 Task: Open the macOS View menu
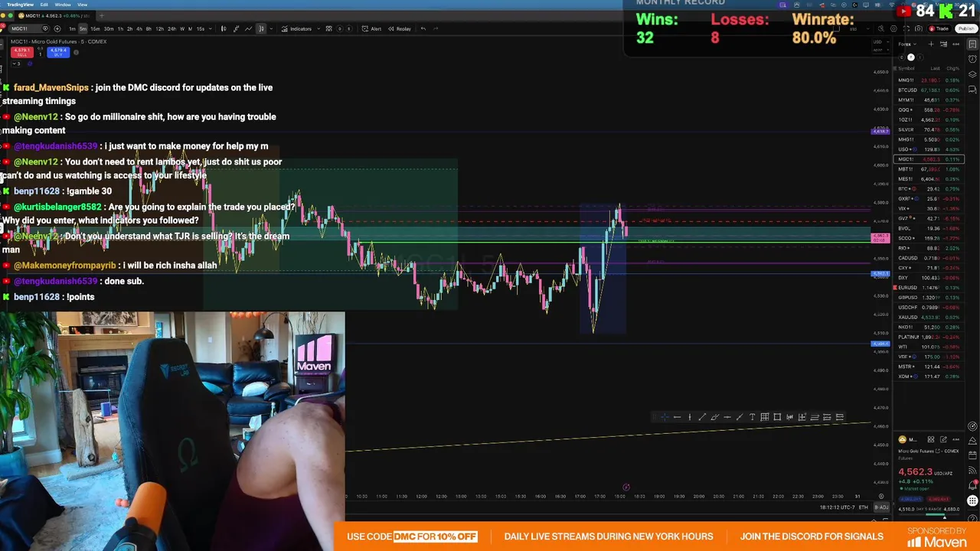(x=82, y=5)
